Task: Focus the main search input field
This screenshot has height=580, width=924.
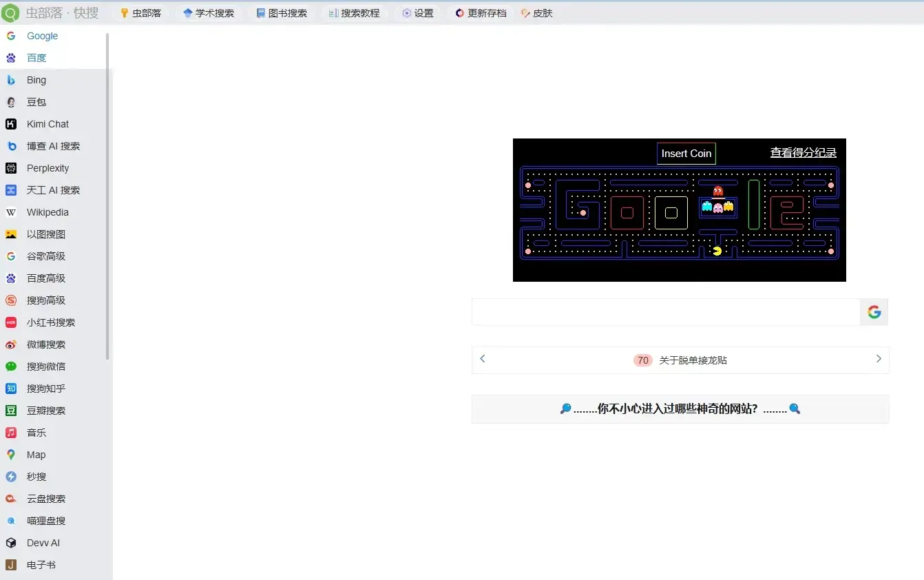Action: coord(666,312)
